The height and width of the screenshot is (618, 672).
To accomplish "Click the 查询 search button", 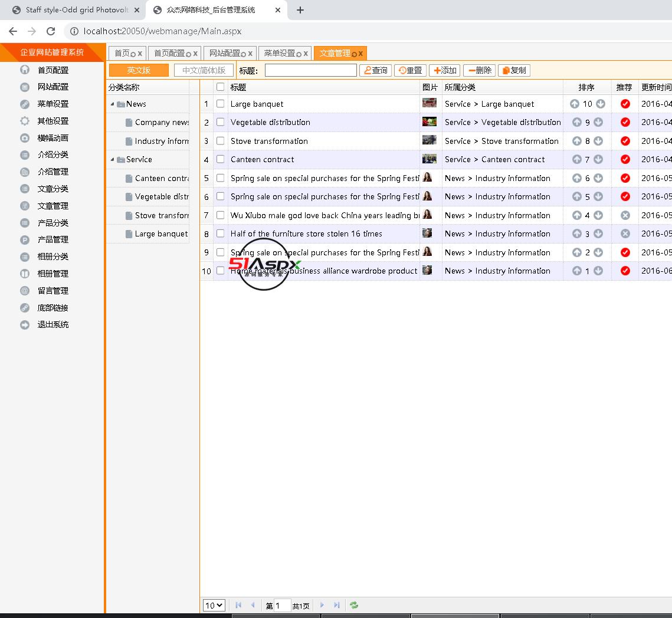I will [x=375, y=70].
